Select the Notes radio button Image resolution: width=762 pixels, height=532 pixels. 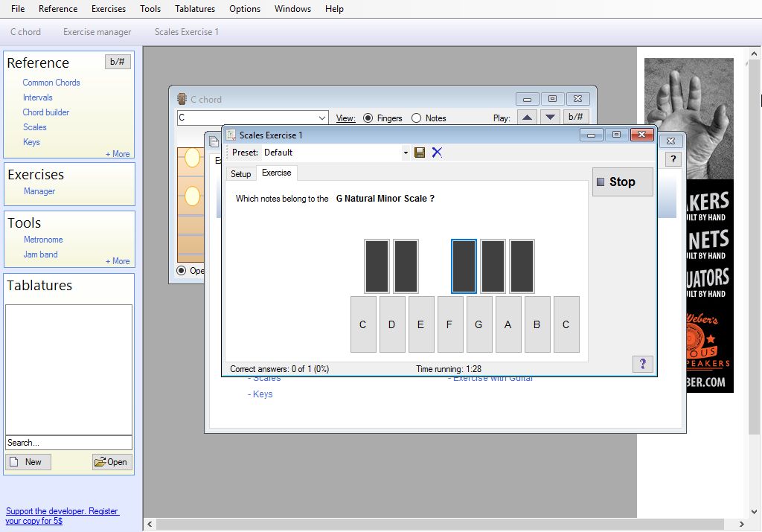pyautogui.click(x=417, y=117)
